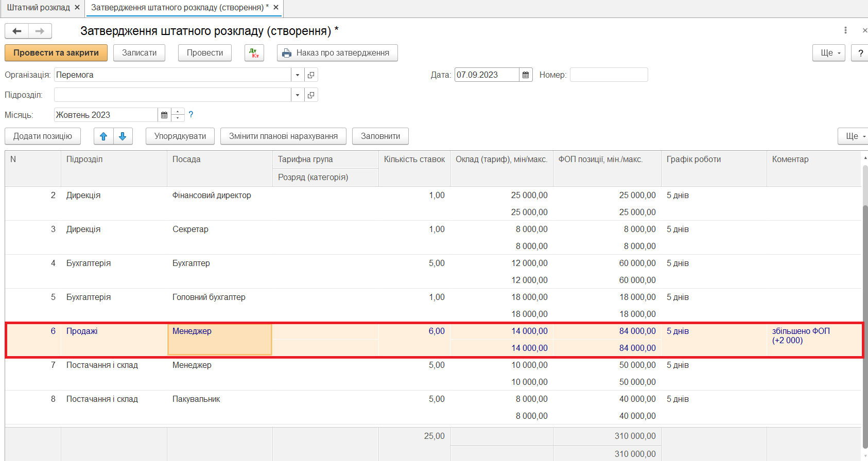The width and height of the screenshot is (868, 461).
Task: Go forward with the right arrow button
Action: (x=40, y=31)
